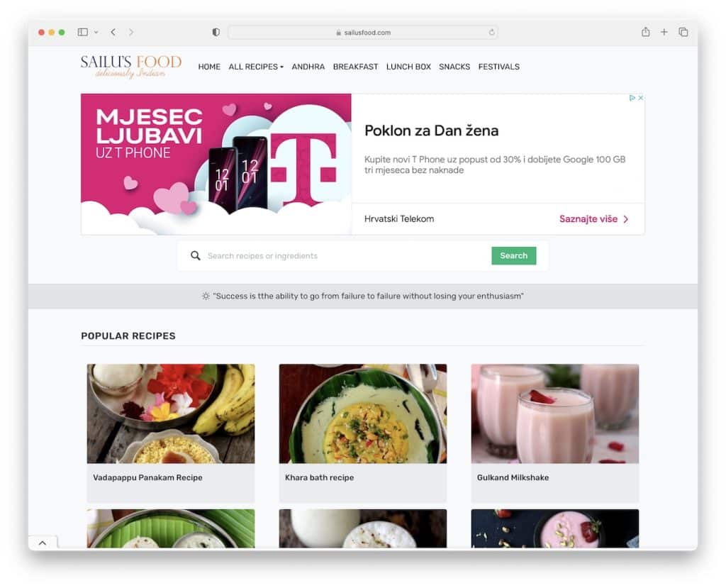This screenshot has width=726, height=588.
Task: Reload the page using refresh icon
Action: pos(492,33)
